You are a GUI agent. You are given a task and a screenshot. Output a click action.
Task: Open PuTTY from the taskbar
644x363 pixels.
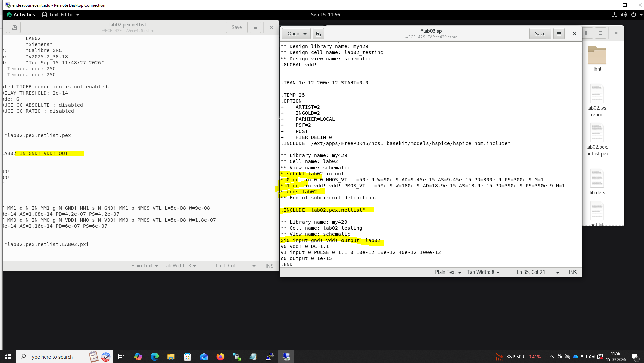[x=270, y=357]
